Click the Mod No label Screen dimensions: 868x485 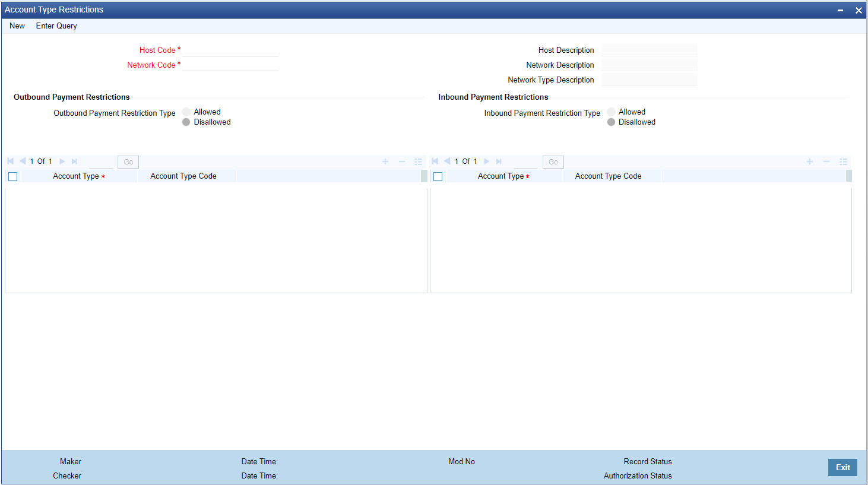462,462
